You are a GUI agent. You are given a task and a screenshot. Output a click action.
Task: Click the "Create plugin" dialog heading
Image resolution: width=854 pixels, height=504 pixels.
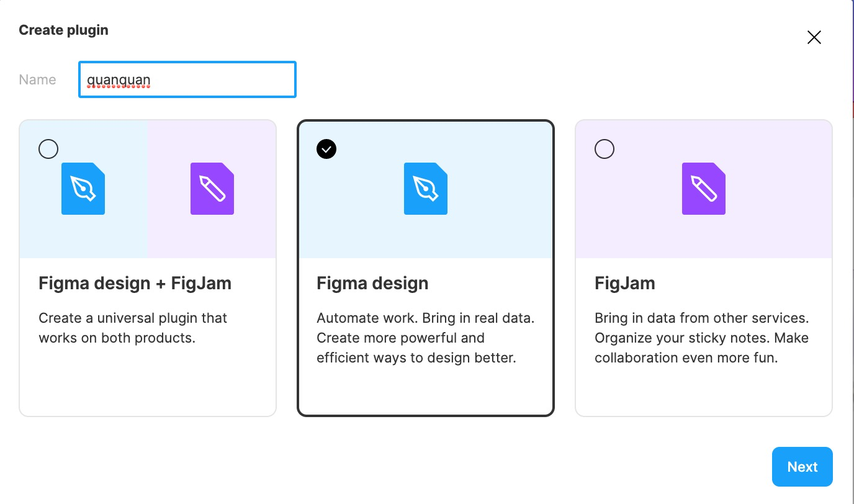[63, 30]
